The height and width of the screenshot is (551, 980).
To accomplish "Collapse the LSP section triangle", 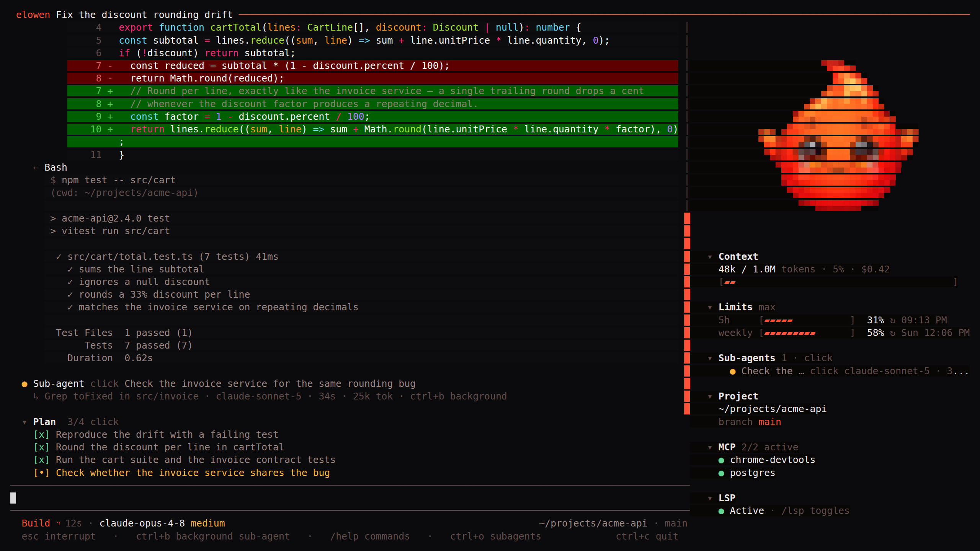I will (710, 498).
